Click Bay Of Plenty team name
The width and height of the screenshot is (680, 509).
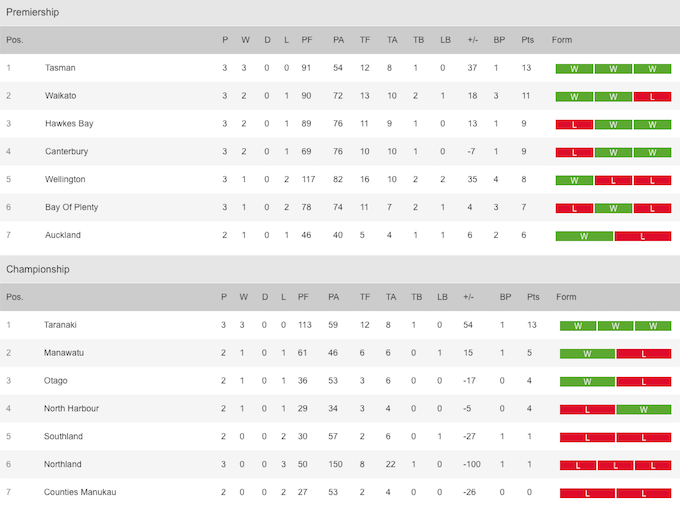point(72,207)
